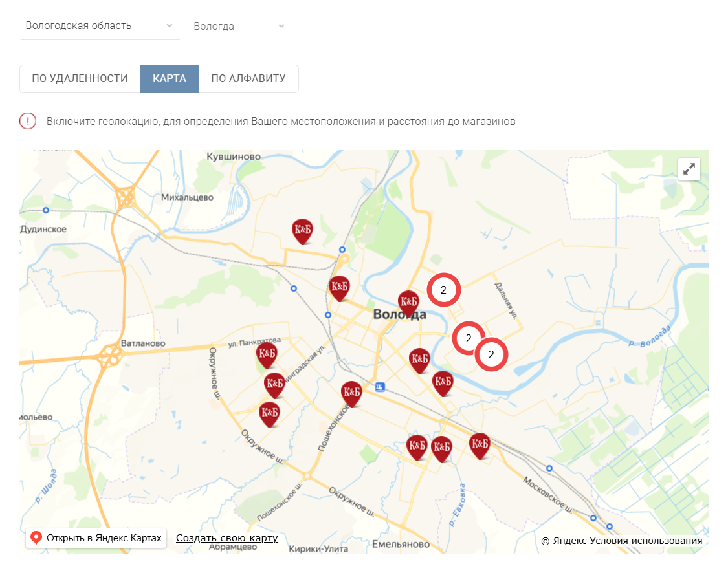
Task: Click the Создать свою карту link
Action: (x=227, y=539)
